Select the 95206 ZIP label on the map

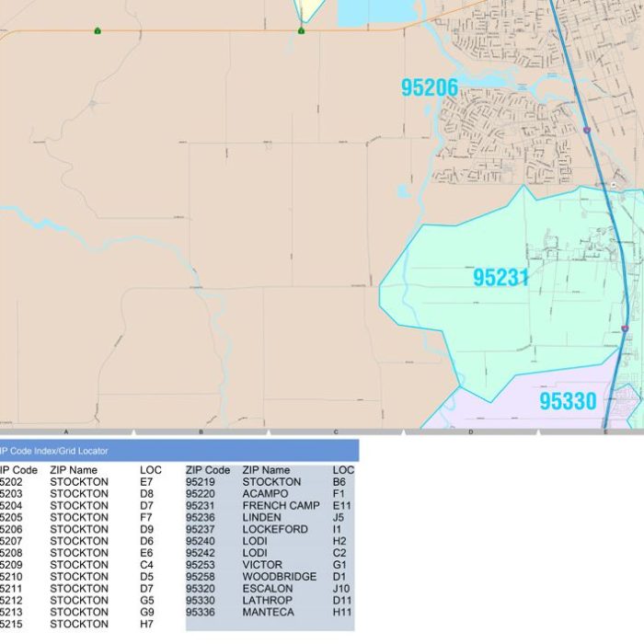(430, 87)
